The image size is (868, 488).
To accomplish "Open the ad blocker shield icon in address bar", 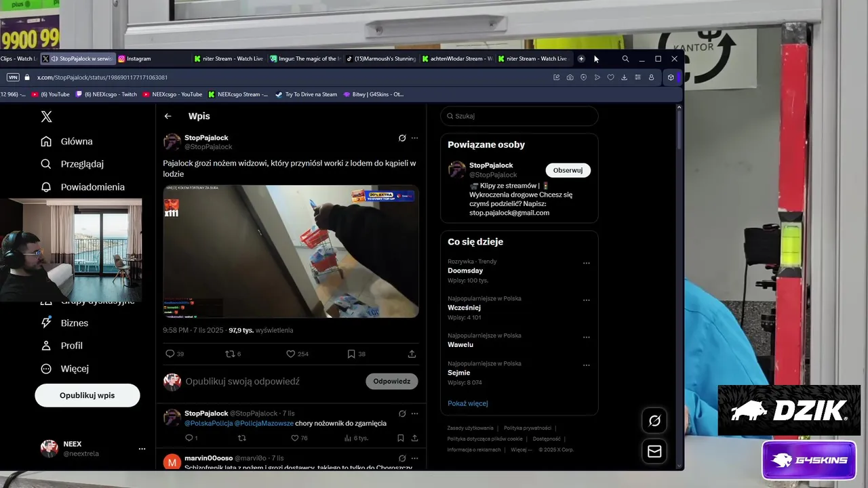I will click(583, 77).
